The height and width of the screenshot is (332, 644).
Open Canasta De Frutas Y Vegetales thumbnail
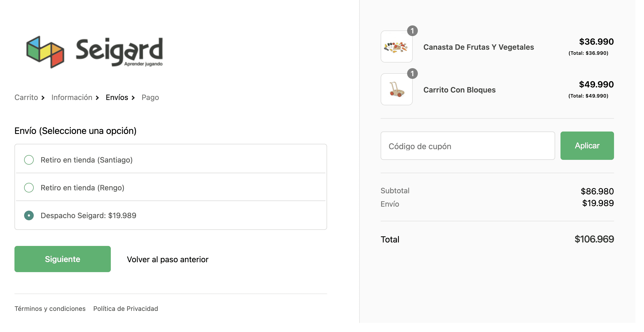click(x=396, y=47)
